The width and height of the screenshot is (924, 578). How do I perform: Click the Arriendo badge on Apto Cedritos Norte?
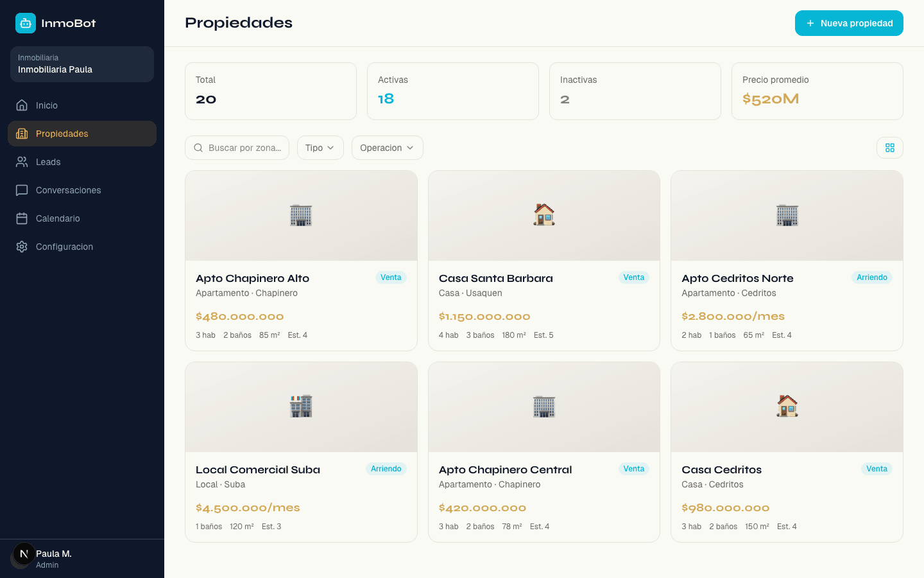point(872,277)
